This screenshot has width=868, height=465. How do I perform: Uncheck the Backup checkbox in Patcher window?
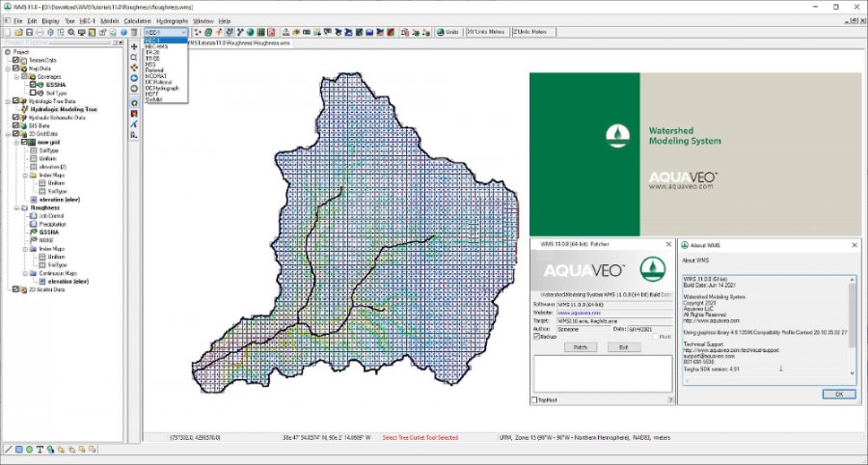[x=536, y=337]
